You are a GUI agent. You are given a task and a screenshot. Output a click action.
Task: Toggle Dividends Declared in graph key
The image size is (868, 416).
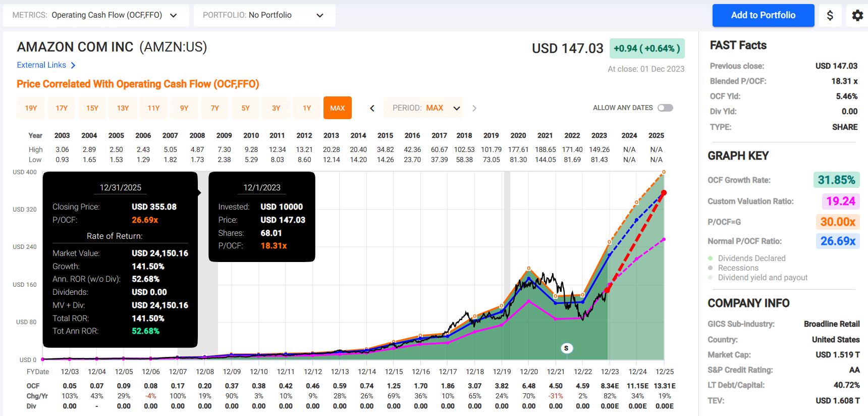pyautogui.click(x=751, y=258)
